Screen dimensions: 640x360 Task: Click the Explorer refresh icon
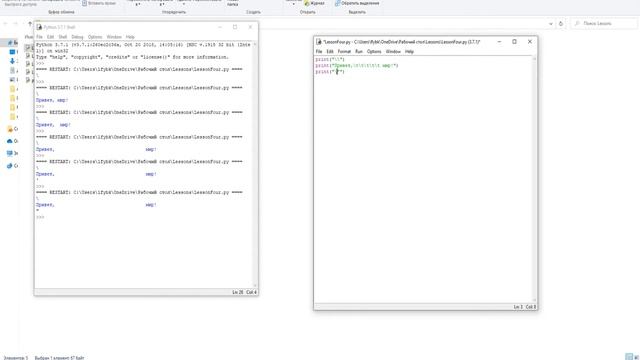561,24
